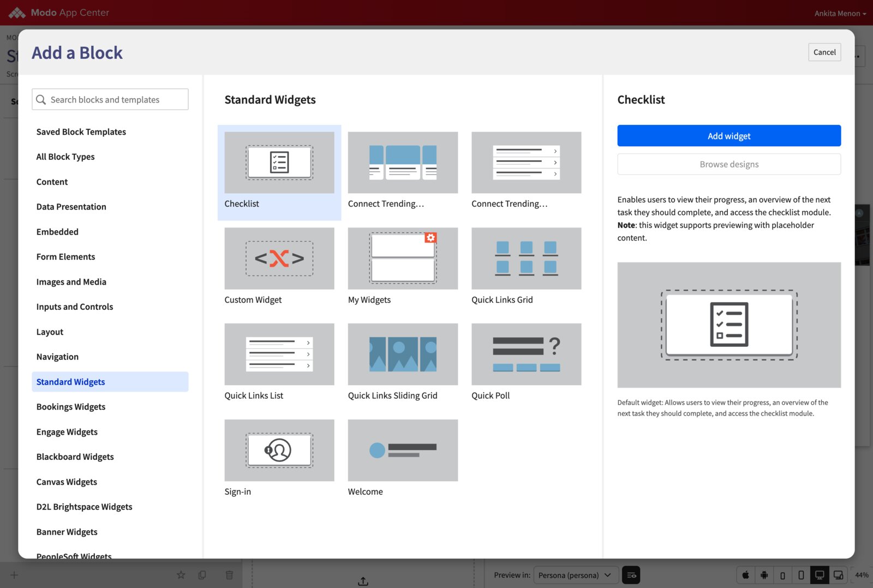Focus the Search blocks and templates field

110,100
